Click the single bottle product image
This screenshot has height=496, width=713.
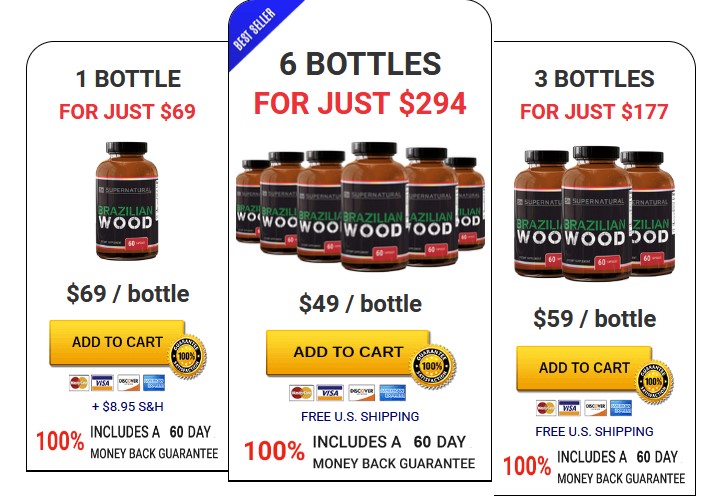click(127, 201)
